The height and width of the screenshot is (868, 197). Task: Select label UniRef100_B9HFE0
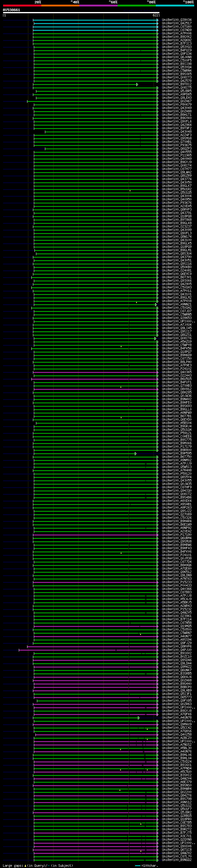(x=177, y=403)
